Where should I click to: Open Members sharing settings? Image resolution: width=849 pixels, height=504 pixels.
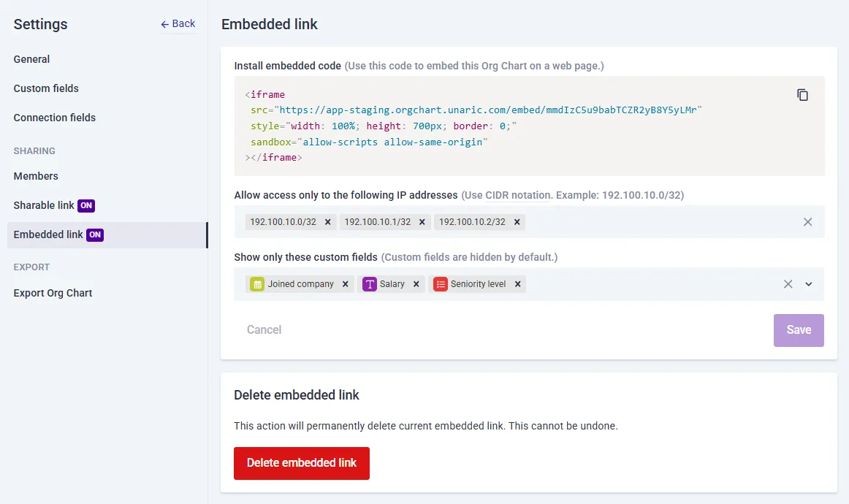coord(36,176)
